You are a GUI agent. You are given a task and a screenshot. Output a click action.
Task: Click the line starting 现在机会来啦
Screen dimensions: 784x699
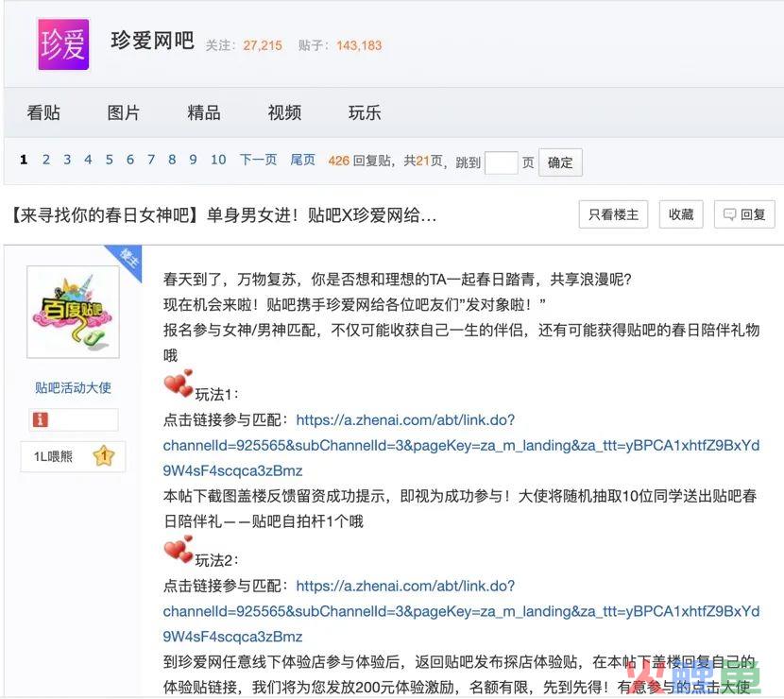click(x=354, y=304)
